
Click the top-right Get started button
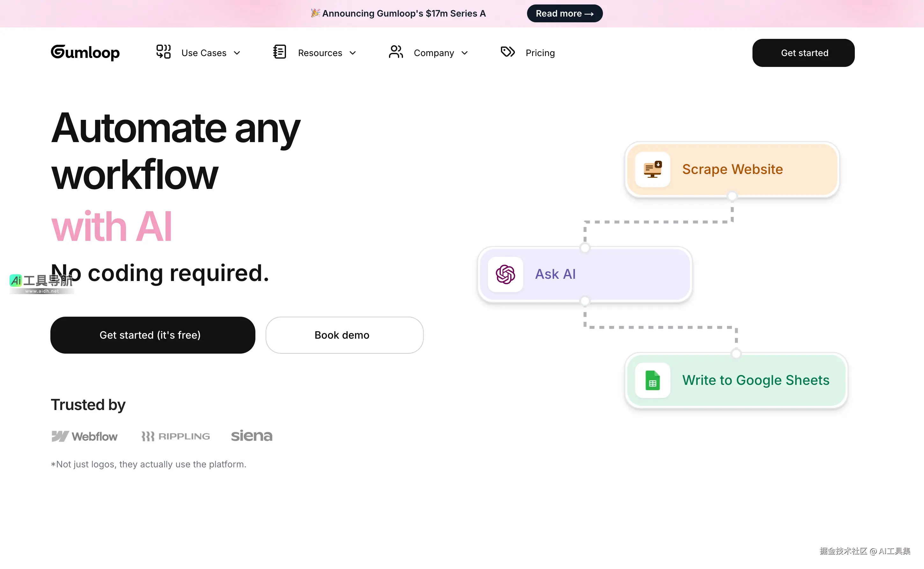pos(803,53)
